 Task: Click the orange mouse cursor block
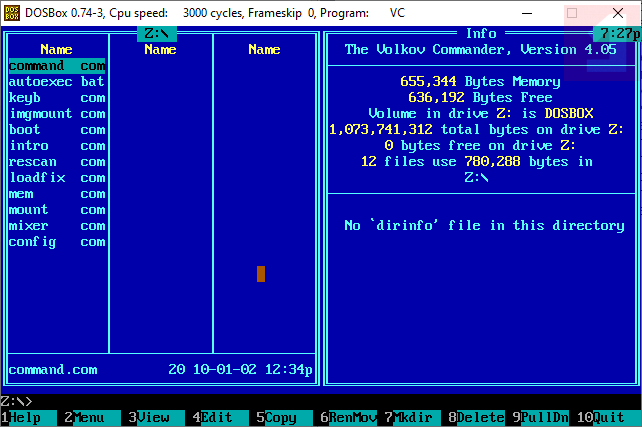coord(261,274)
